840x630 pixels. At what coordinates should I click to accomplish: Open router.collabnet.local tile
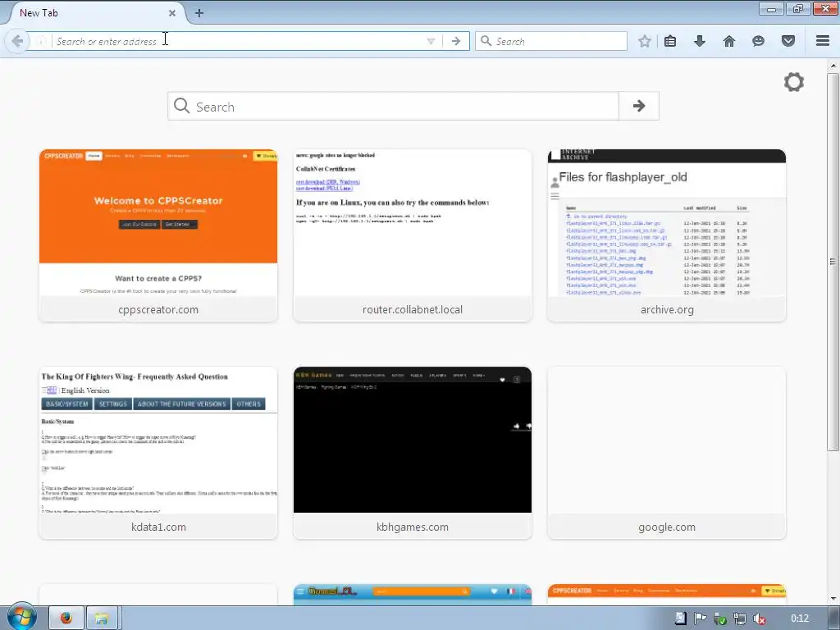tap(413, 235)
